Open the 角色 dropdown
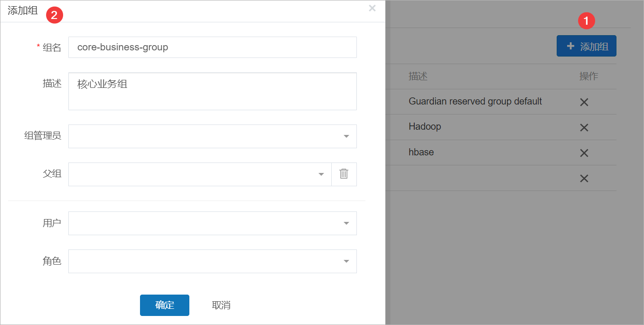 click(x=213, y=261)
